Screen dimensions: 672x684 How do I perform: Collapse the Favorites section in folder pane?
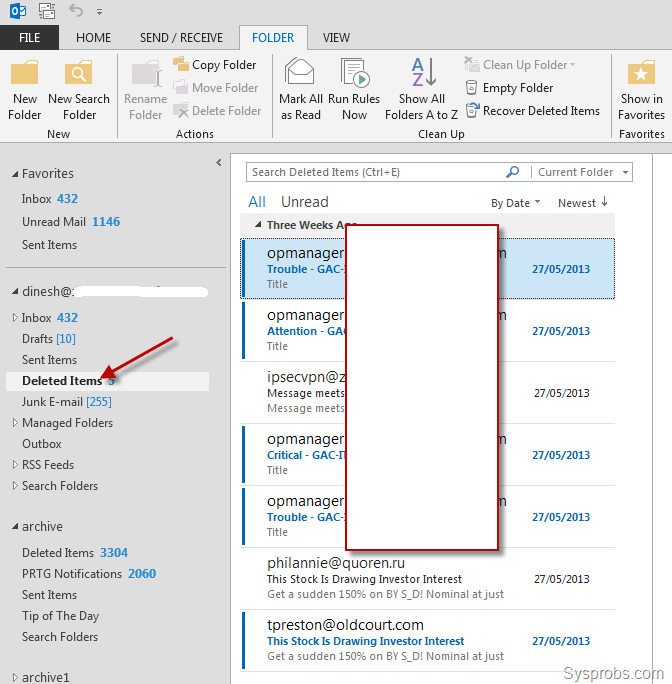click(x=14, y=174)
